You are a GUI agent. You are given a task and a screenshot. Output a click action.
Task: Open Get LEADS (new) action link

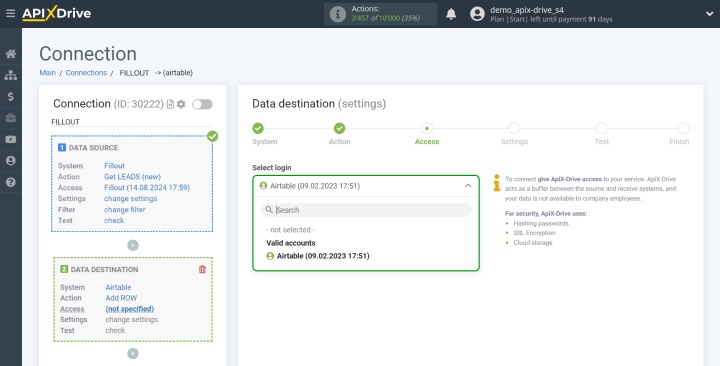point(132,177)
